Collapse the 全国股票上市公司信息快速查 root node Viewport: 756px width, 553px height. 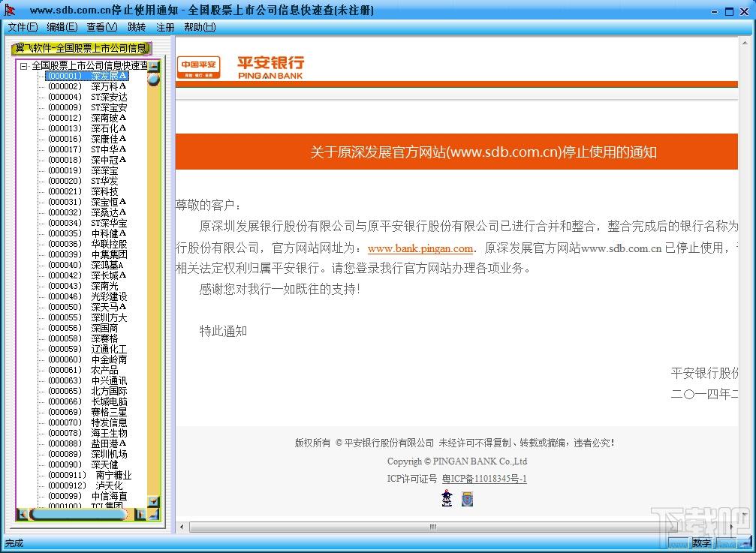[x=23, y=66]
